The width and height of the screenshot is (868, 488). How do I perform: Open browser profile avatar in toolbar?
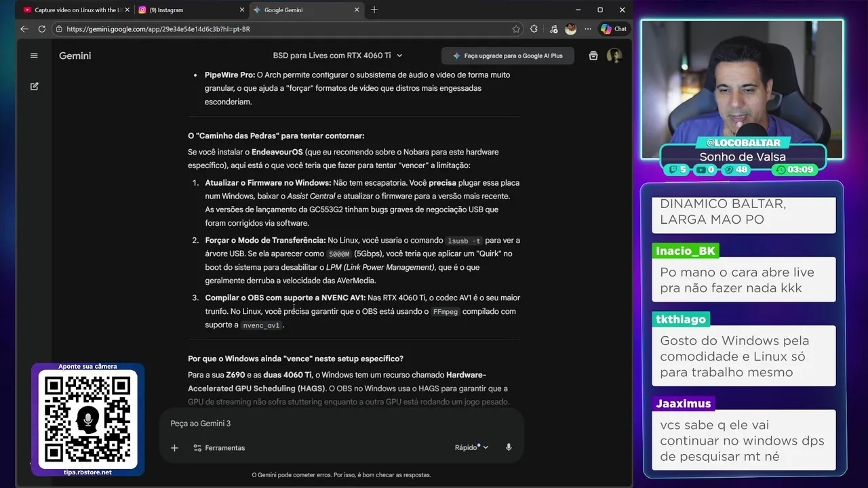click(571, 29)
